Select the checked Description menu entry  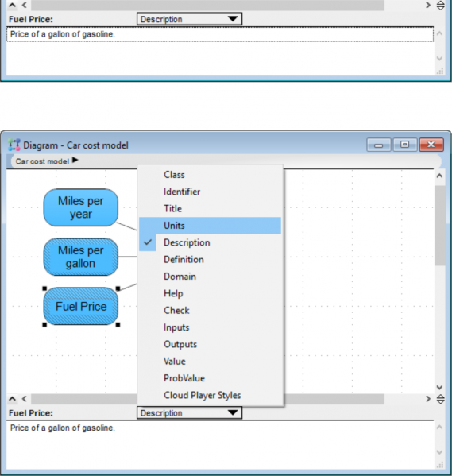tap(210, 242)
